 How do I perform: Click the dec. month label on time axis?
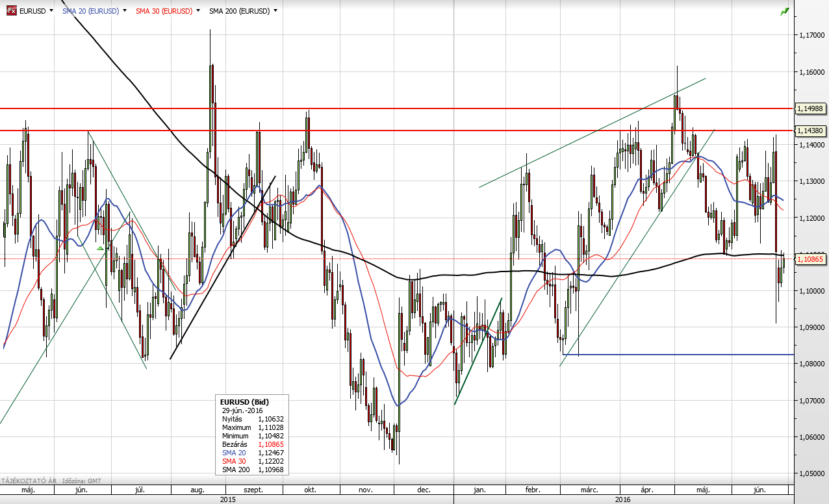click(x=424, y=490)
